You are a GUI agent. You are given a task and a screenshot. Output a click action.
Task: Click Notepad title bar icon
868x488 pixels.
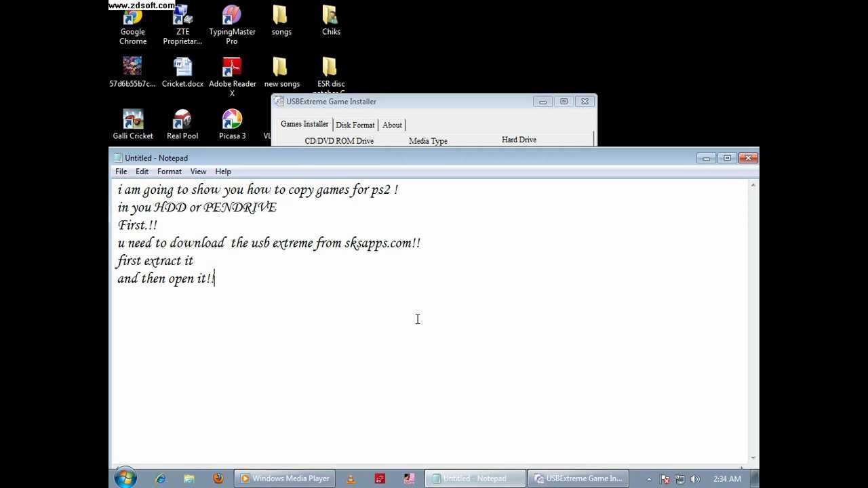tap(118, 158)
